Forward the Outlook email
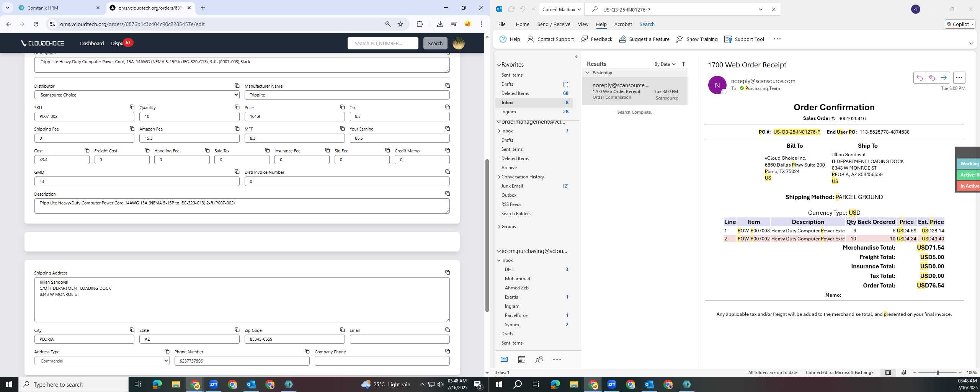Screen dimensions: 980x392 click(944, 78)
